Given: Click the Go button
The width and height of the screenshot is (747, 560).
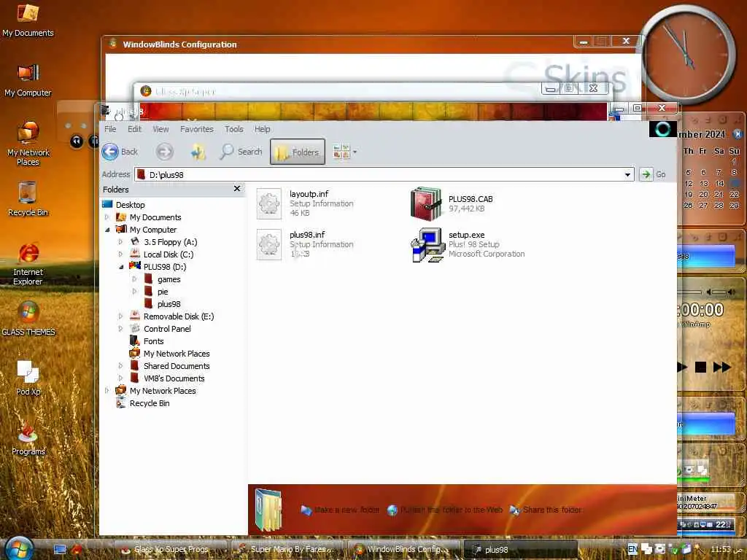Looking at the screenshot, I should pos(654,174).
